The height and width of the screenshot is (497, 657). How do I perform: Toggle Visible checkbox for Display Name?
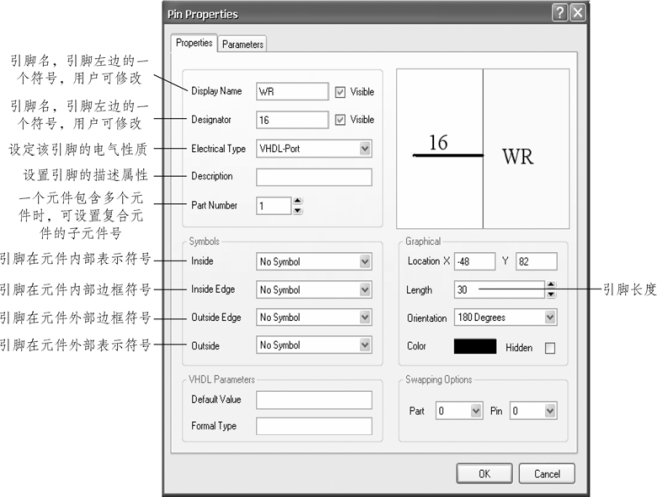tap(340, 92)
